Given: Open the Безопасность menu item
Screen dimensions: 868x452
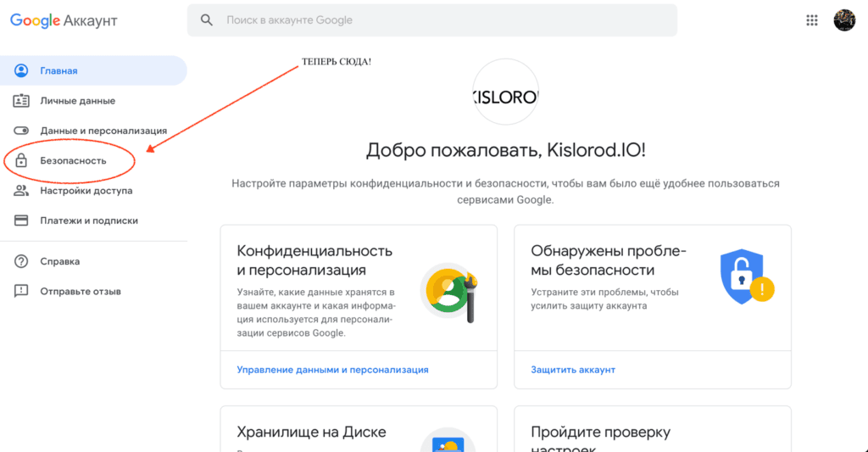Looking at the screenshot, I should [73, 160].
